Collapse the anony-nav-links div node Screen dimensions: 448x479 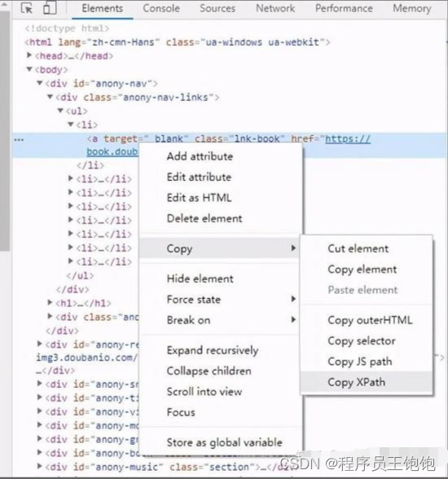[x=50, y=97]
